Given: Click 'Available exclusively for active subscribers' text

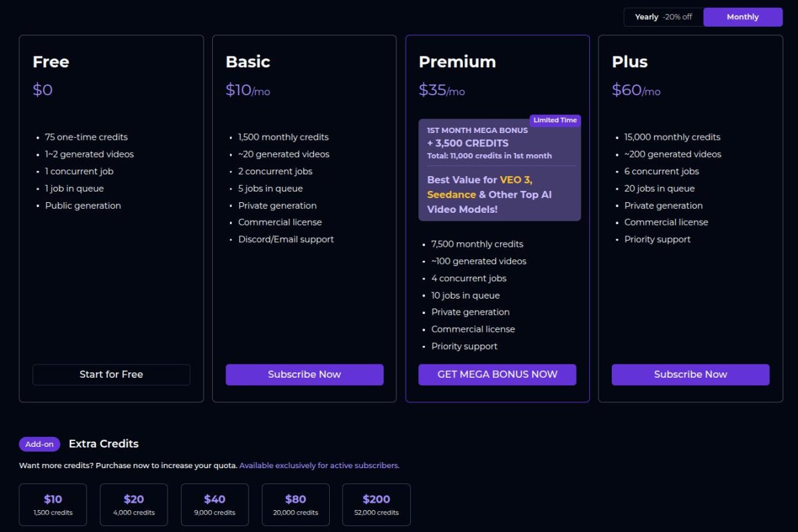Looking at the screenshot, I should tap(319, 465).
